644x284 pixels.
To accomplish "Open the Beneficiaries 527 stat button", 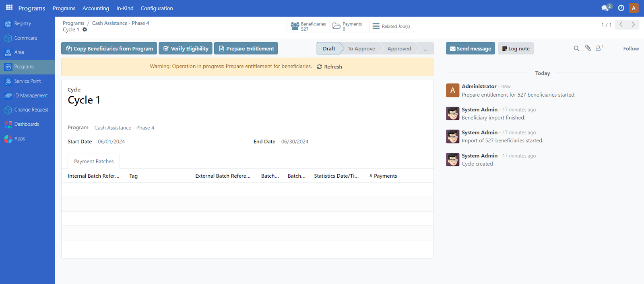I will point(308,26).
